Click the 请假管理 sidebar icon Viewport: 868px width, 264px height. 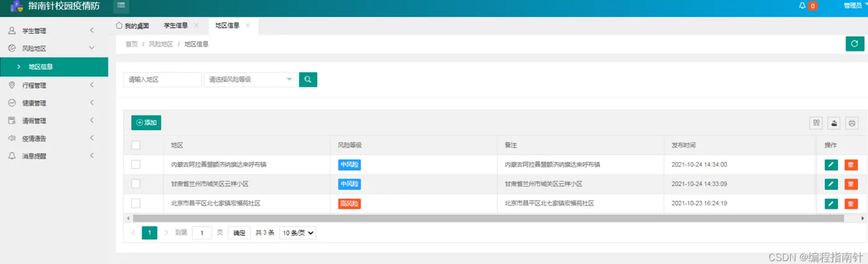tap(12, 121)
